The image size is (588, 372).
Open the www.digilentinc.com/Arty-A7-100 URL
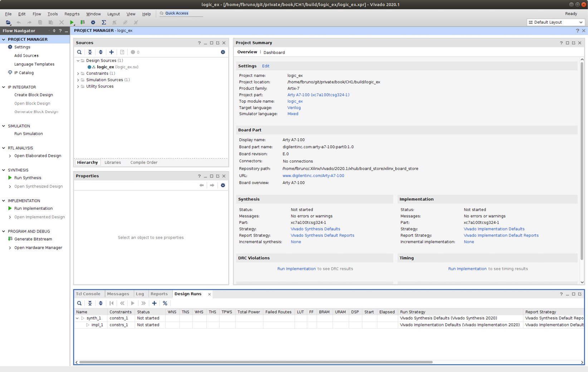coord(313,175)
